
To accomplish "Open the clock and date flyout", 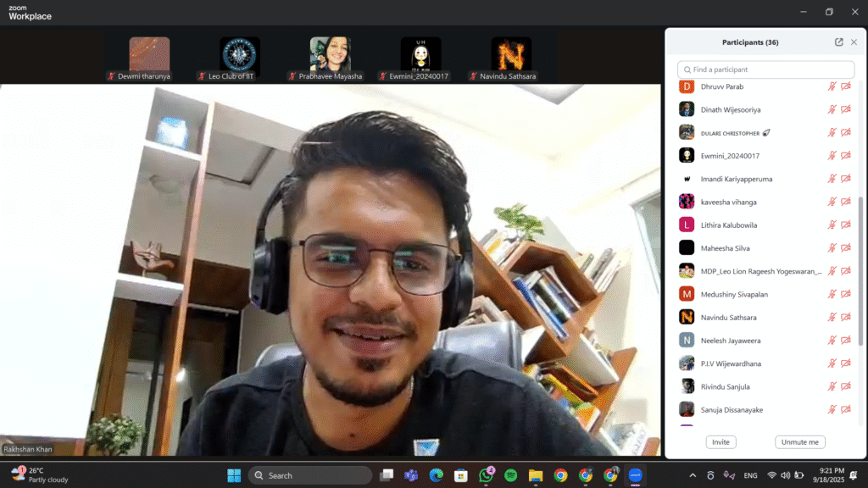I will 832,475.
